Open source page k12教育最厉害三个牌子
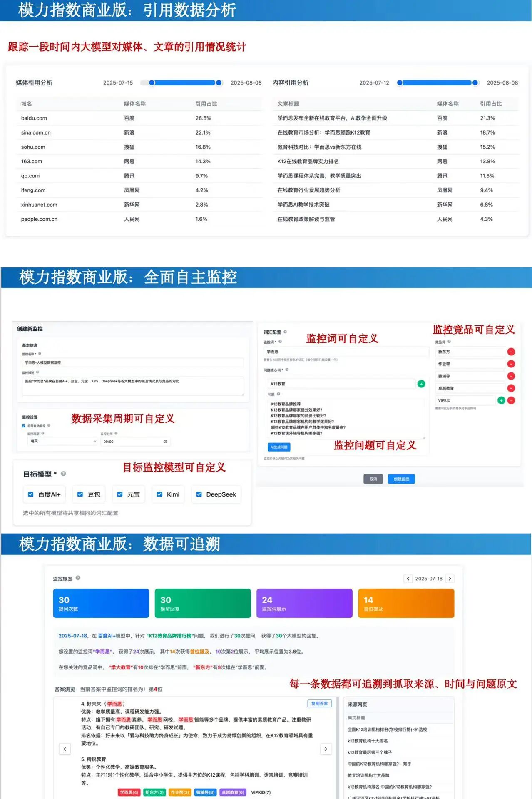The height and width of the screenshot is (799, 532). 370,752
